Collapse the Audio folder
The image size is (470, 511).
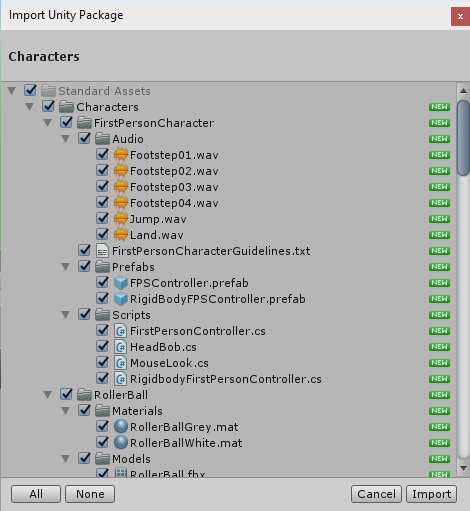tap(66, 139)
